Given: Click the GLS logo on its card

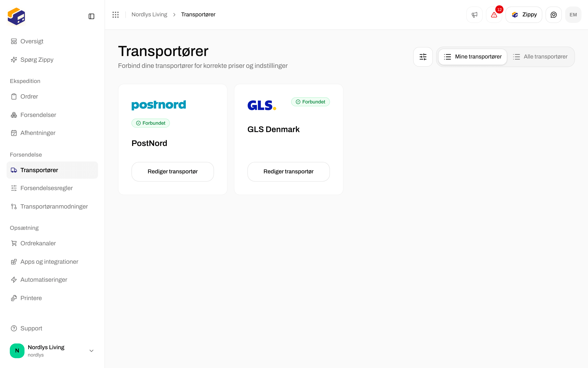Looking at the screenshot, I should coord(262,105).
